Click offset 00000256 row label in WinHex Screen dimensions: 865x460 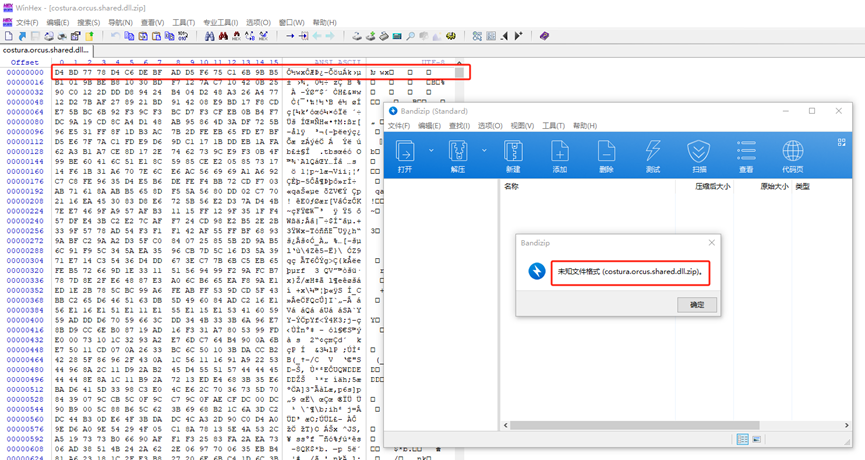pos(25,231)
